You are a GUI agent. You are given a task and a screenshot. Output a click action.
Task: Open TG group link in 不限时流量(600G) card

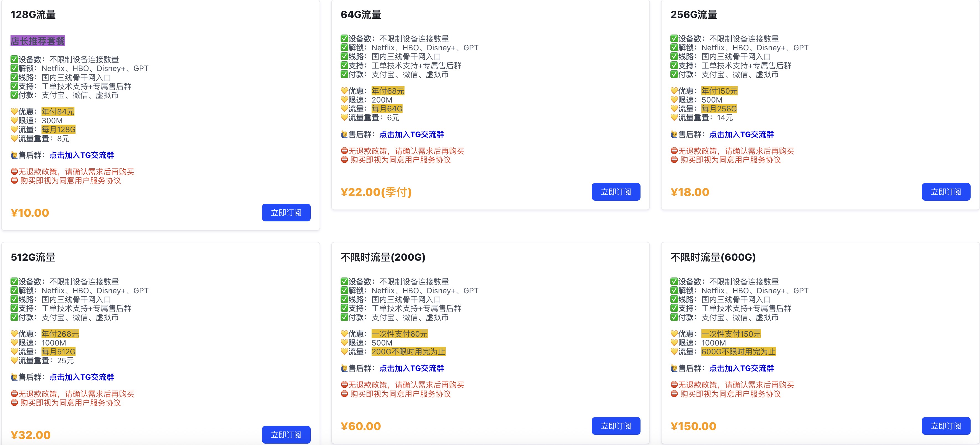pyautogui.click(x=742, y=368)
